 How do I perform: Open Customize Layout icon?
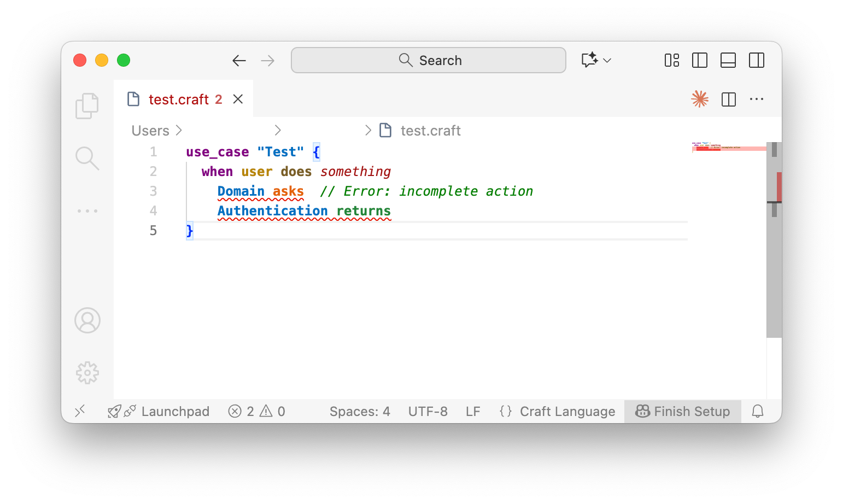(x=672, y=60)
